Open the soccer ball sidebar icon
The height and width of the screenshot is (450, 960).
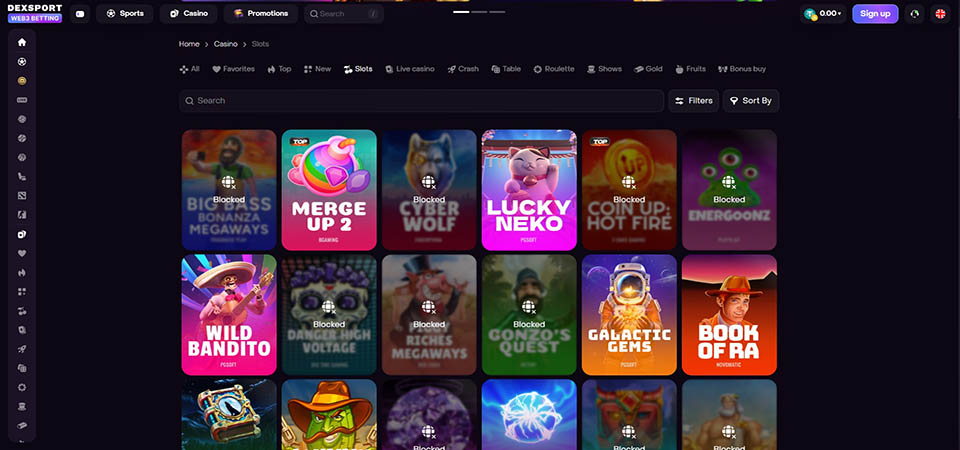click(x=22, y=62)
